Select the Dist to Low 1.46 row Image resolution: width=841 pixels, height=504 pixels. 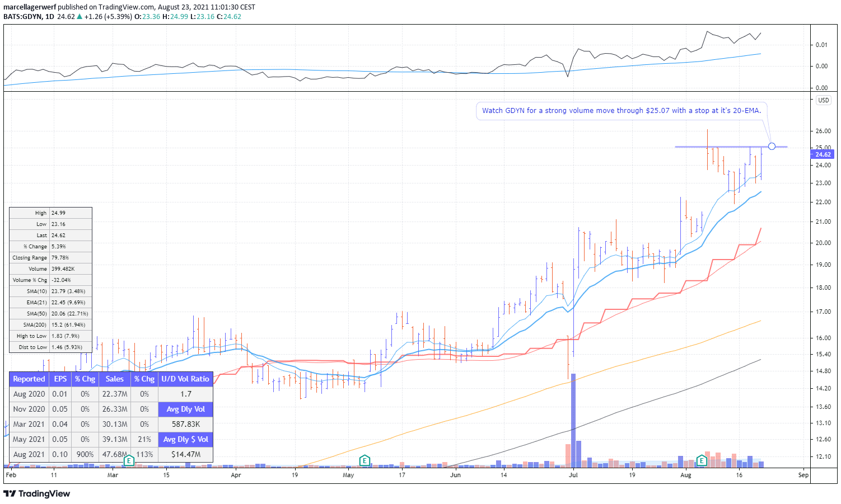(50, 347)
